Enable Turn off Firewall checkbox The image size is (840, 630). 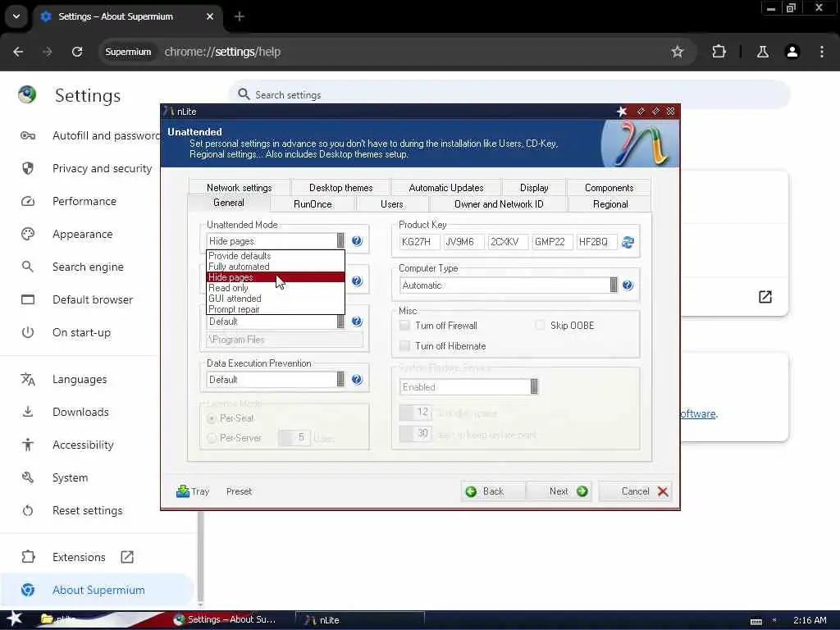[404, 325]
